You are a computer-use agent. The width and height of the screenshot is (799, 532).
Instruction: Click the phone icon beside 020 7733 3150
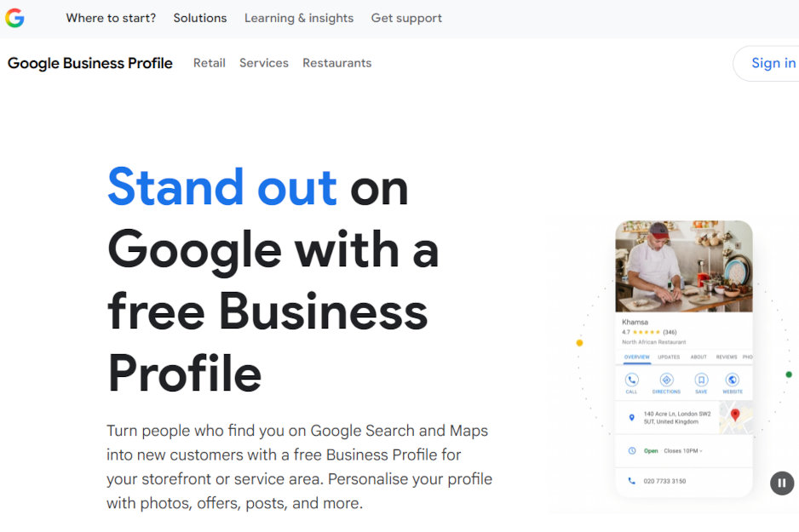click(631, 481)
